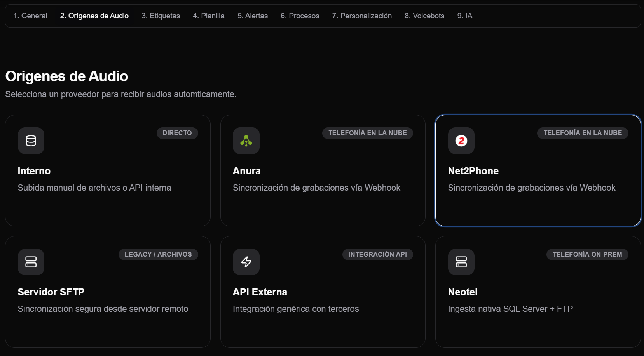Screen dimensions: 644x356
Task: Click 'Sincronización segura desde servidor remoto'
Action: 103,309
